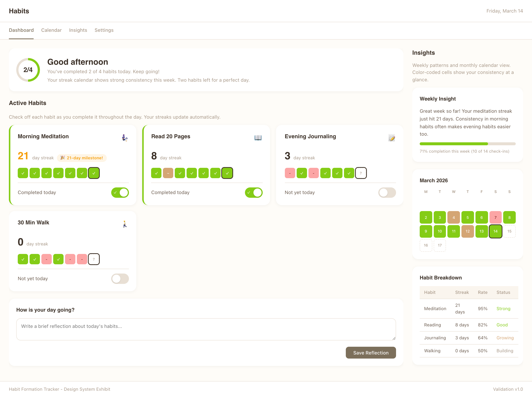Click today's question-mark cell in Evening Journaling

(x=361, y=173)
